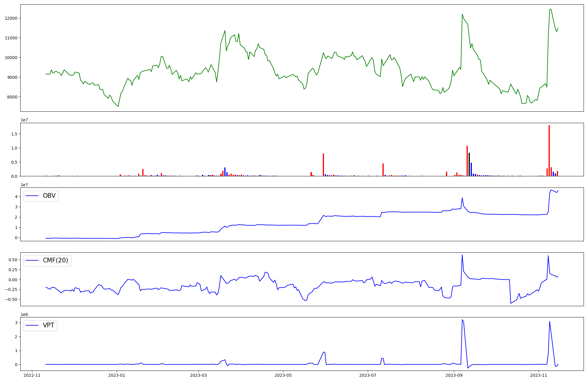
Task: Click the 2023-07 x-axis date label
Action: pyautogui.click(x=368, y=375)
